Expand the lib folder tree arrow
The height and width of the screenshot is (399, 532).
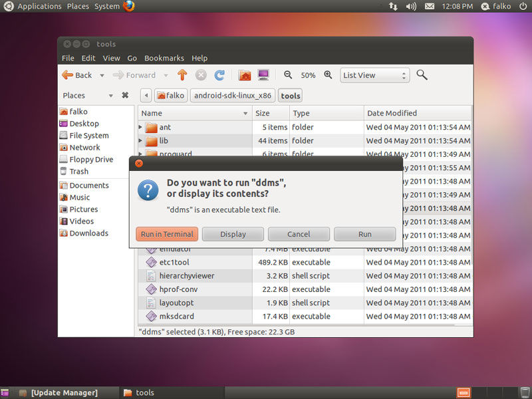(140, 141)
